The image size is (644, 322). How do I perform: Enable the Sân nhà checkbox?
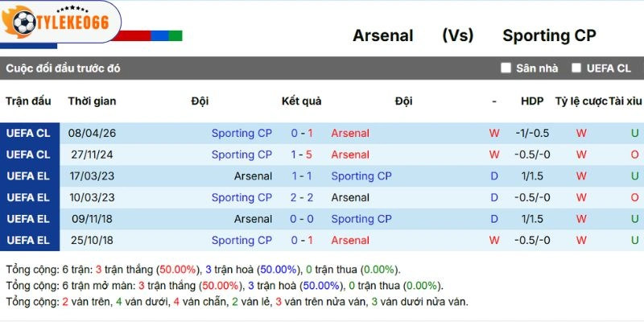(x=506, y=68)
